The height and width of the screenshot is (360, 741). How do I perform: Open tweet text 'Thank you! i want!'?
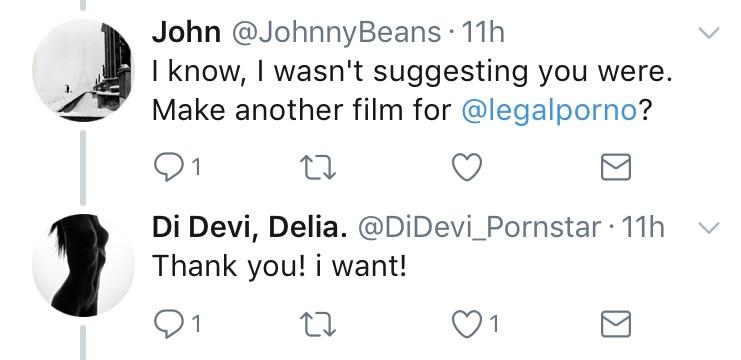[x=279, y=266]
